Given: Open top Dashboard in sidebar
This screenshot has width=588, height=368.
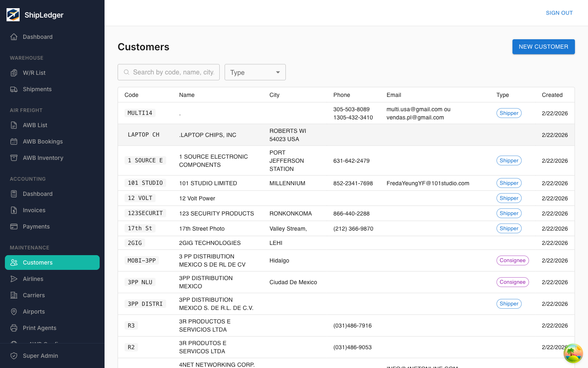Looking at the screenshot, I should [52, 37].
